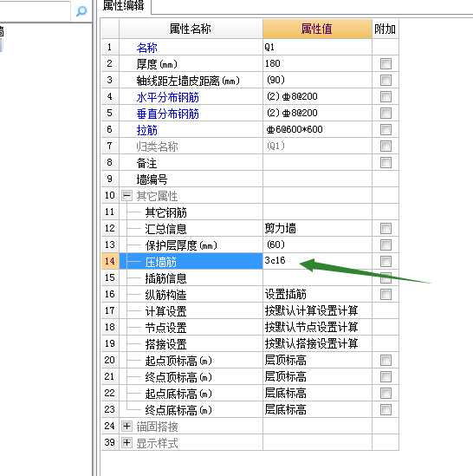The height and width of the screenshot is (476, 473).
Task: Tick the 附加 checkbox for 终点顶标高
Action: (386, 377)
